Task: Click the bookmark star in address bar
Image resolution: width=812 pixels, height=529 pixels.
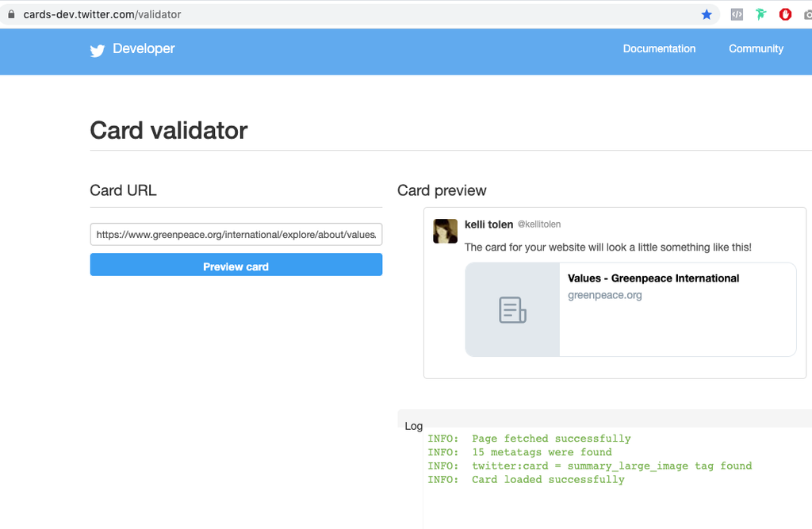Action: (x=707, y=14)
